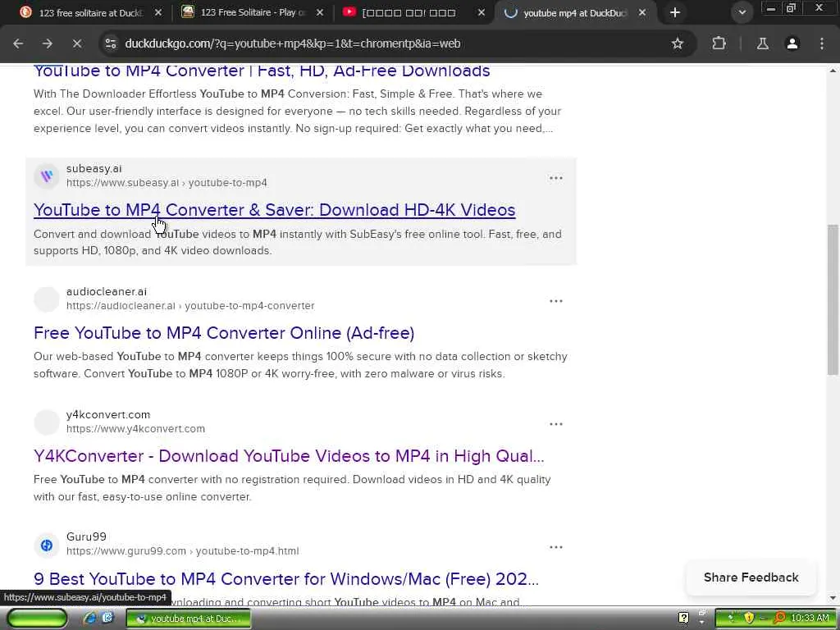Viewport: 840px width, 630px height.
Task: Open a new tab with plus button
Action: click(x=675, y=12)
